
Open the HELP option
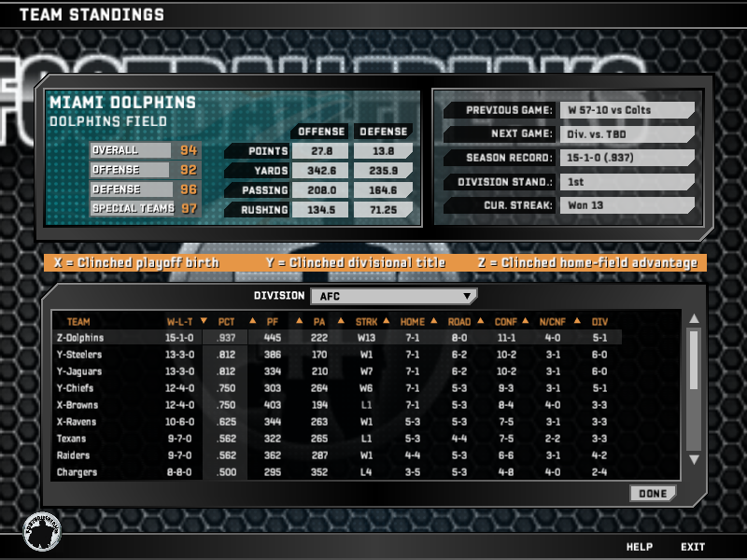click(640, 547)
